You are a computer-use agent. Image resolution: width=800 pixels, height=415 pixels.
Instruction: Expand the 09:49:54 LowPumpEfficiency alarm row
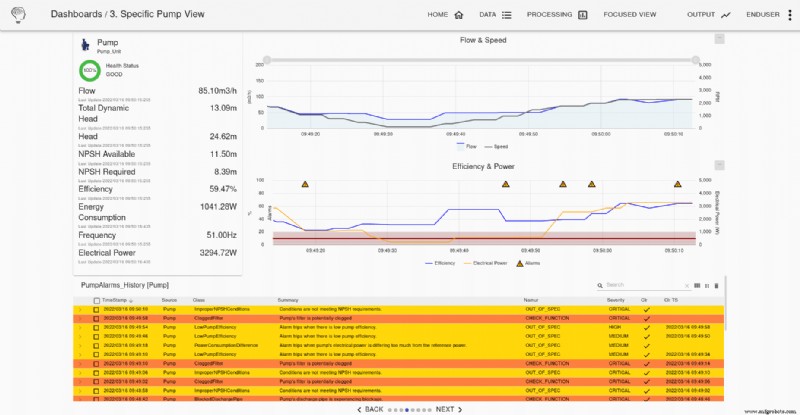(80, 328)
